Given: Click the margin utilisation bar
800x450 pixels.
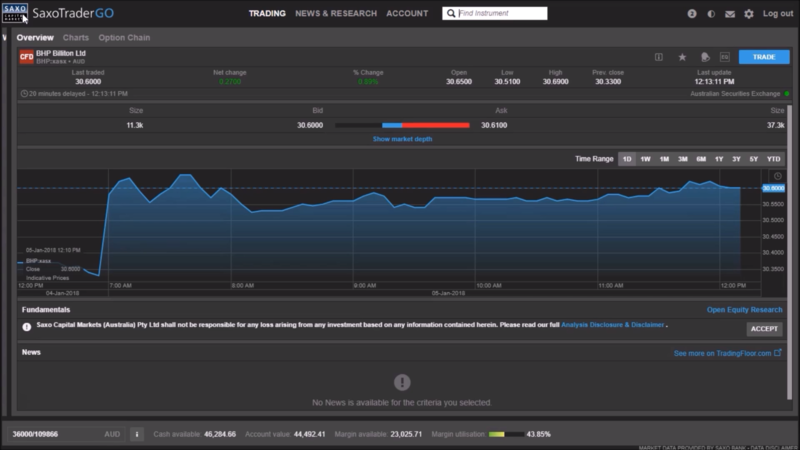Looking at the screenshot, I should coord(506,434).
